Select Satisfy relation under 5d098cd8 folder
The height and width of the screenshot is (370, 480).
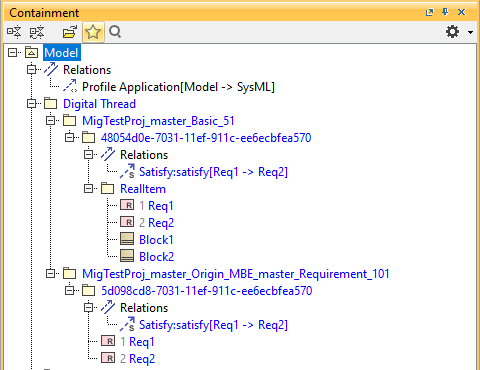pos(213,325)
